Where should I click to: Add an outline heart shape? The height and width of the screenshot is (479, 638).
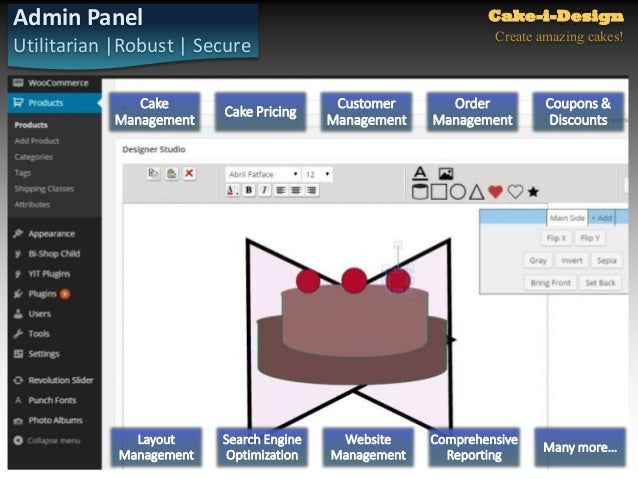[515, 192]
